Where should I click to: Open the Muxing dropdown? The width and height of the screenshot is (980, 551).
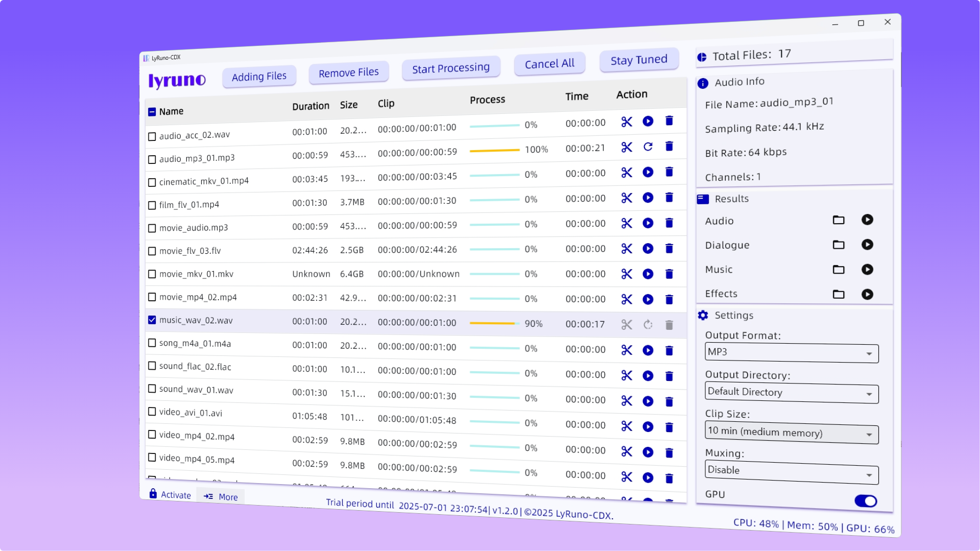tap(792, 473)
